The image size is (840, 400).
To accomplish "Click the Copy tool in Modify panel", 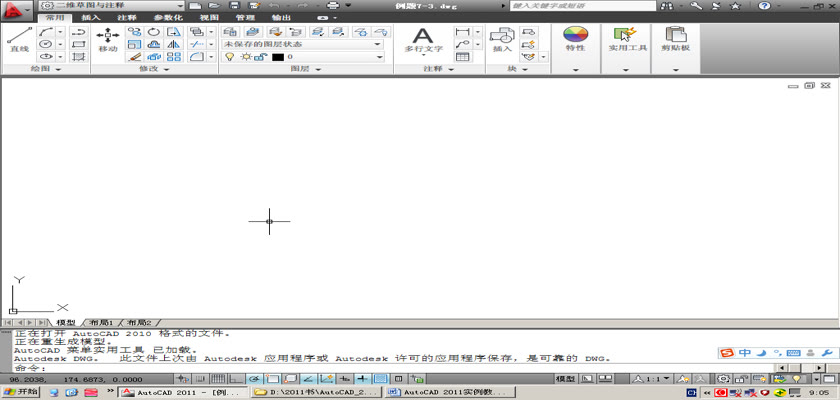I will click(x=134, y=32).
